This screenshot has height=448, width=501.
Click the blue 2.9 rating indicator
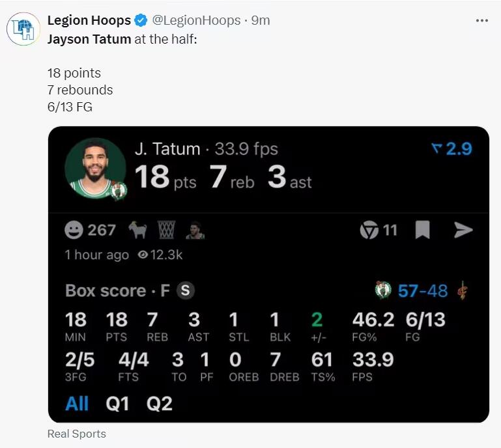click(x=452, y=149)
